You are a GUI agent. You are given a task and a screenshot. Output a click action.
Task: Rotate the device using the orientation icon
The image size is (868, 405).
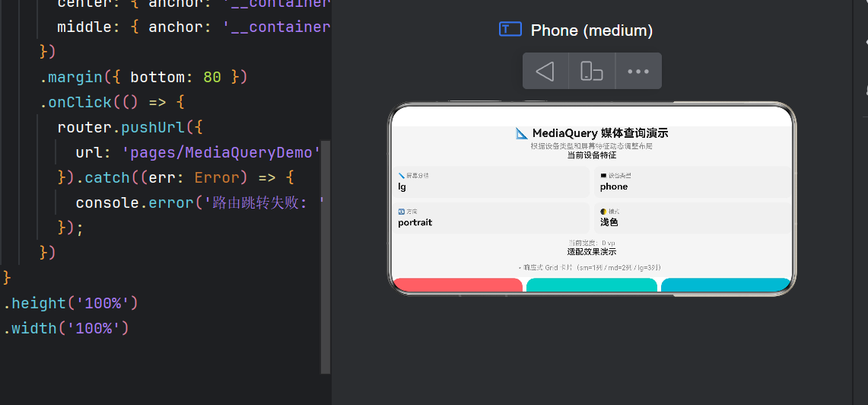(592, 71)
